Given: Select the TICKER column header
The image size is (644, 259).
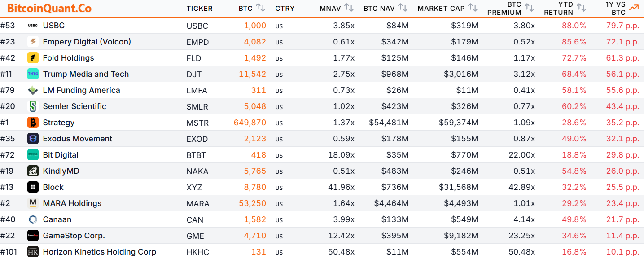Looking at the screenshot, I should pyautogui.click(x=199, y=8).
